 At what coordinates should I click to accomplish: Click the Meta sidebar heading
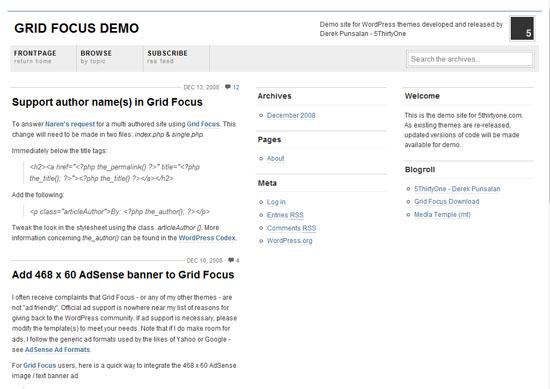267,183
